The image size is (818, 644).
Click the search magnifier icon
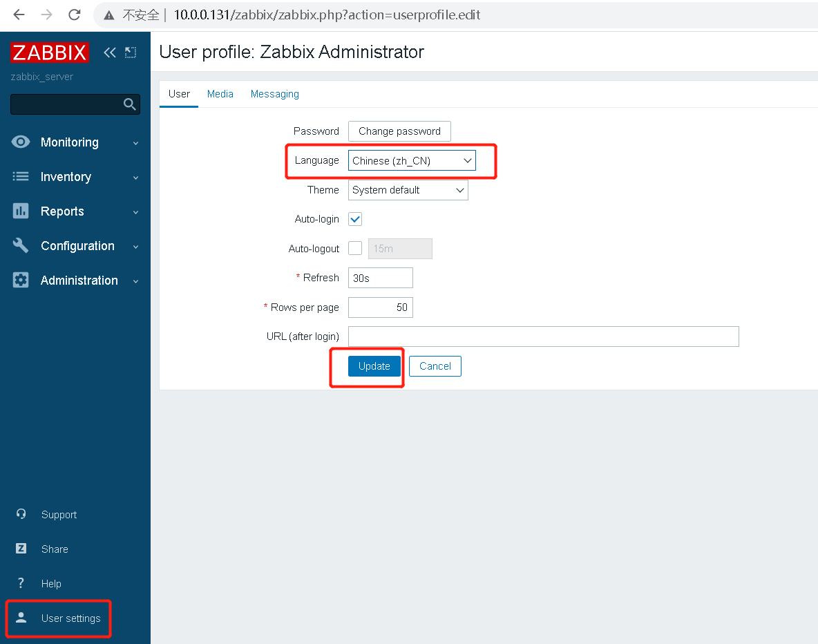(129, 104)
